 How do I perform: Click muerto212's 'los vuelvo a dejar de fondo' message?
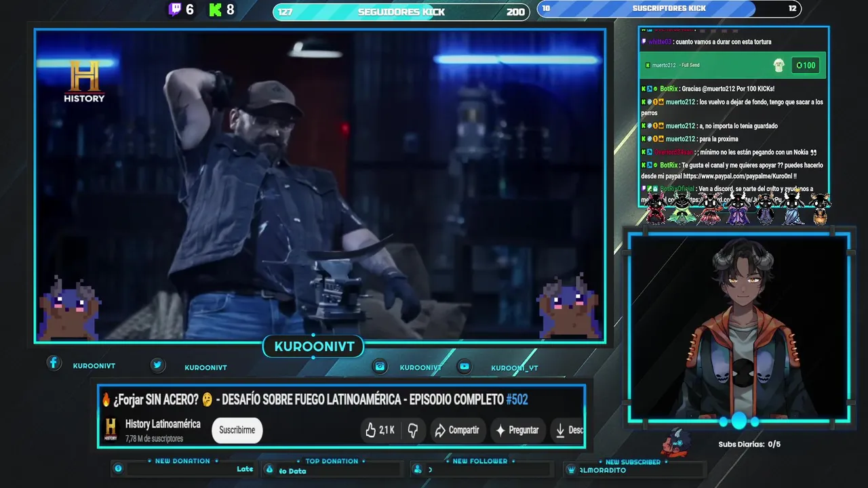(x=732, y=107)
